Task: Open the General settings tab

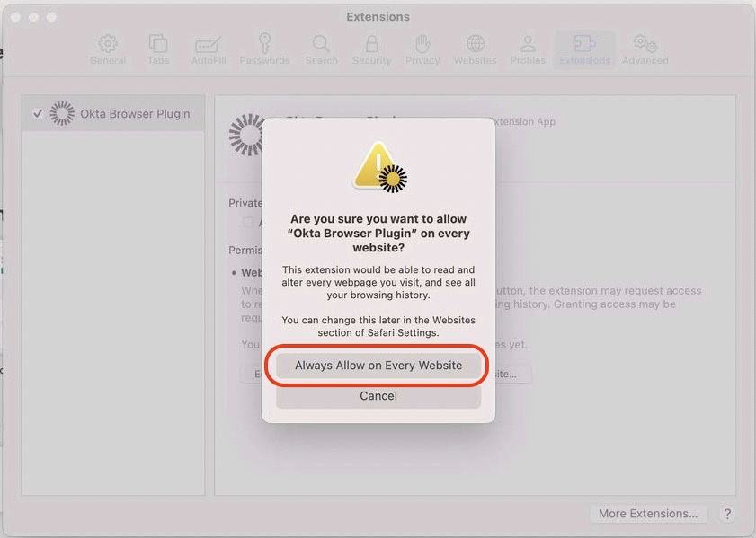Action: 108,49
